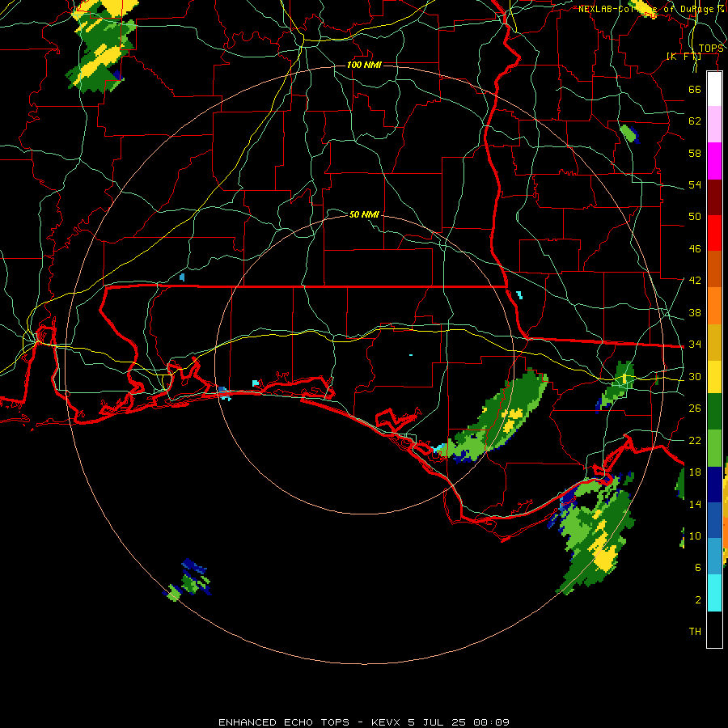Click the 'K FT' units label
This screenshot has width=728, height=728.
[x=684, y=57]
